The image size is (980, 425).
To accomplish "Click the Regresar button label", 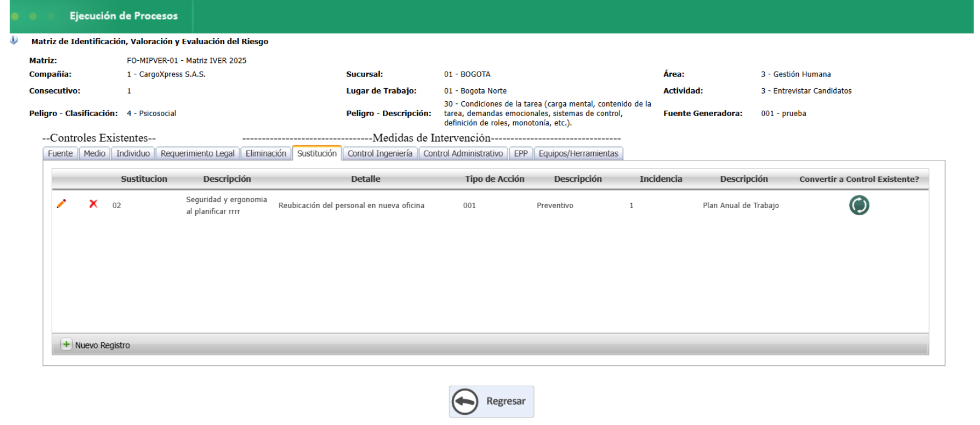I will click(x=506, y=401).
